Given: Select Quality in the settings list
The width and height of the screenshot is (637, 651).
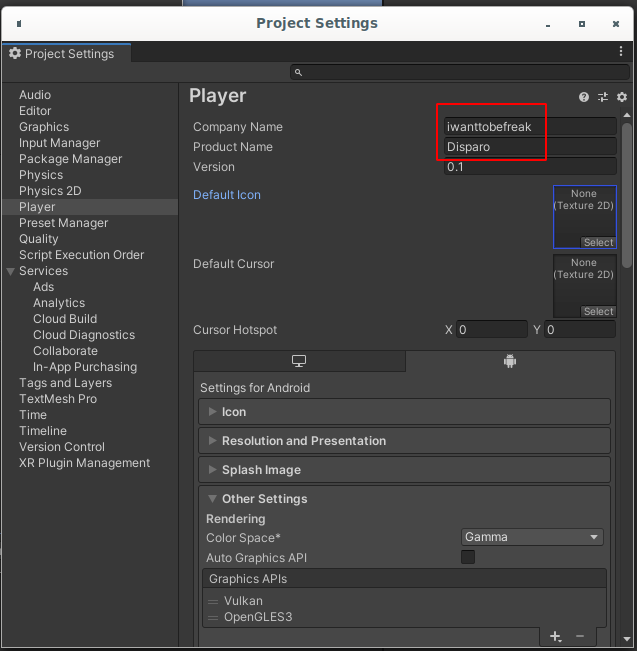Looking at the screenshot, I should (39, 239).
